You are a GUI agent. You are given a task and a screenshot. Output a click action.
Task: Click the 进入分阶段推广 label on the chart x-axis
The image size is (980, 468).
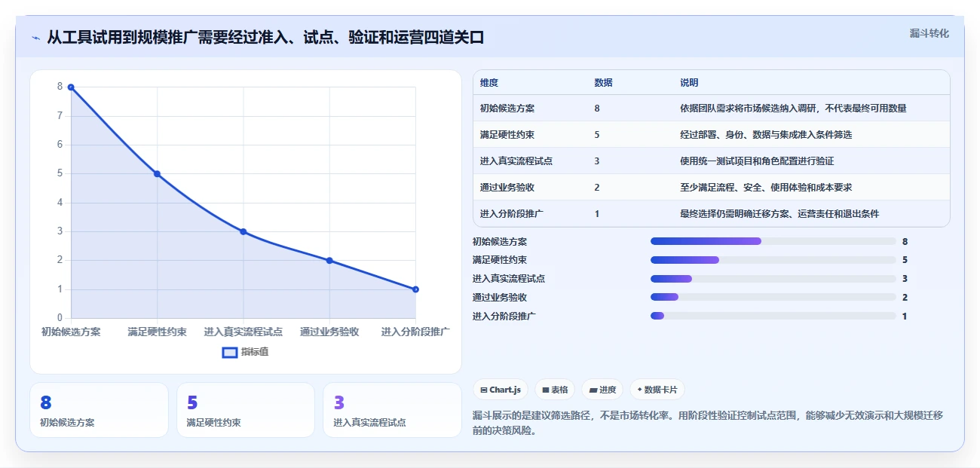[415, 332]
